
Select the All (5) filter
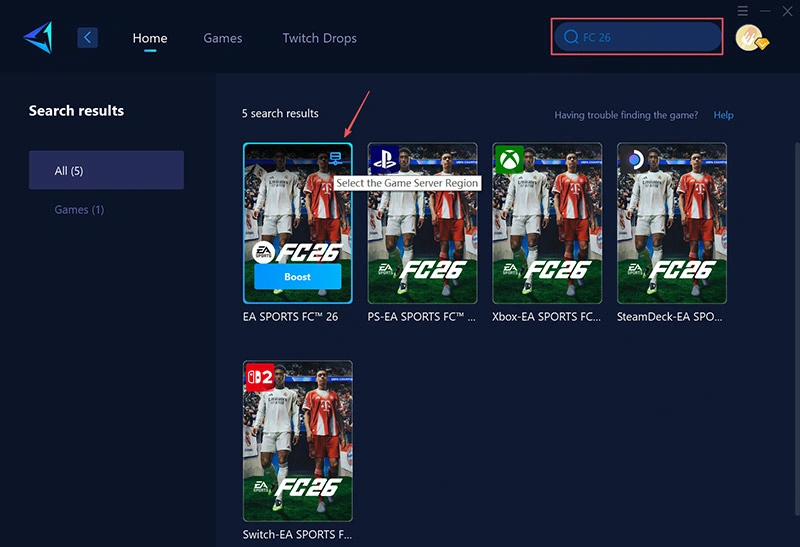[x=106, y=170]
